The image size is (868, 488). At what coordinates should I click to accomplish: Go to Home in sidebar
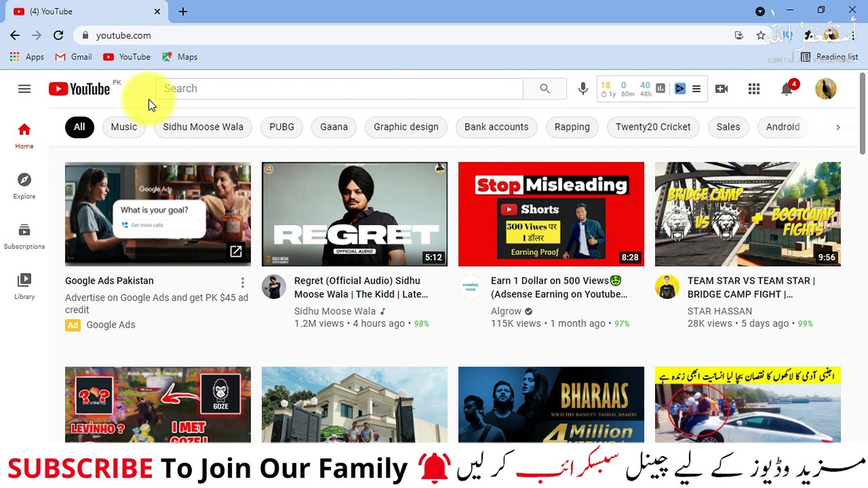point(24,136)
